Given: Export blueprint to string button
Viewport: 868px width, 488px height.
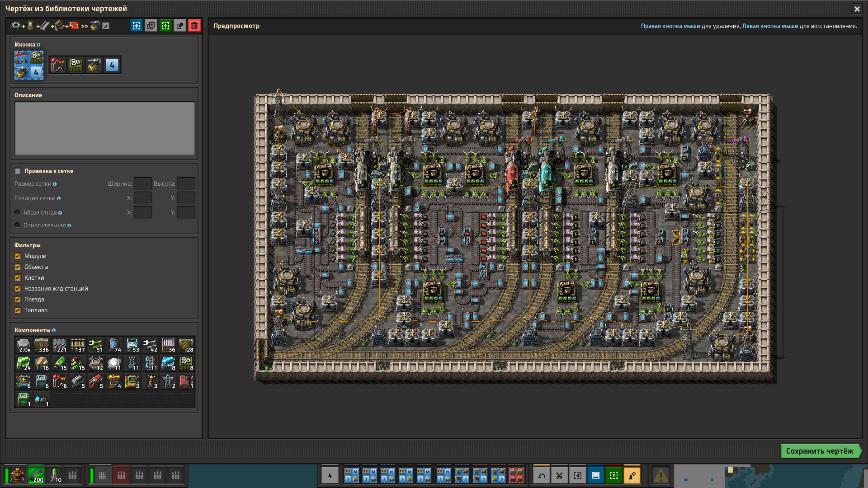Looking at the screenshot, I should pyautogui.click(x=180, y=26).
